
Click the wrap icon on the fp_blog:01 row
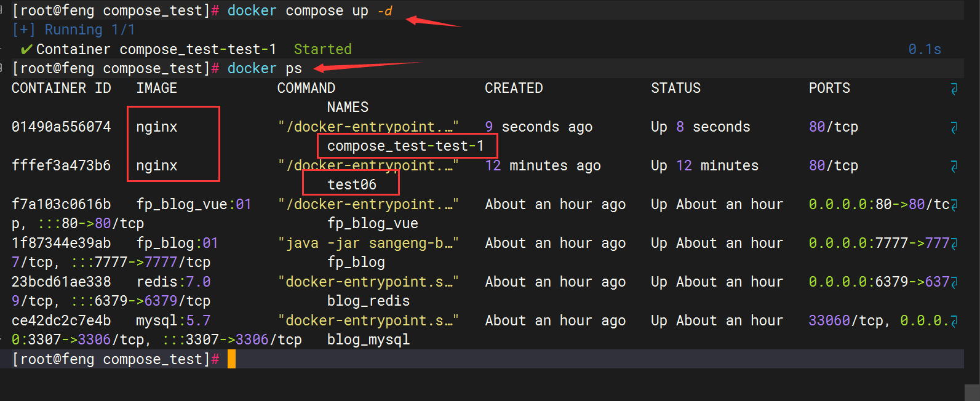[x=954, y=244]
